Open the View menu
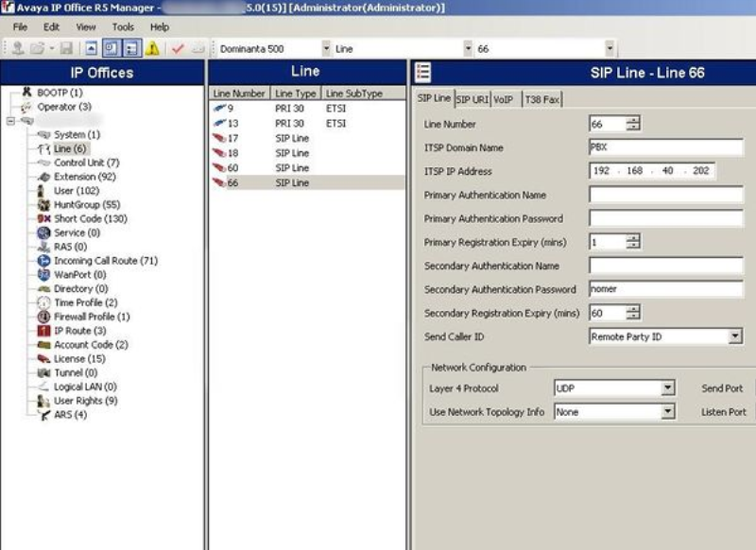The height and width of the screenshot is (550, 756). (x=86, y=27)
